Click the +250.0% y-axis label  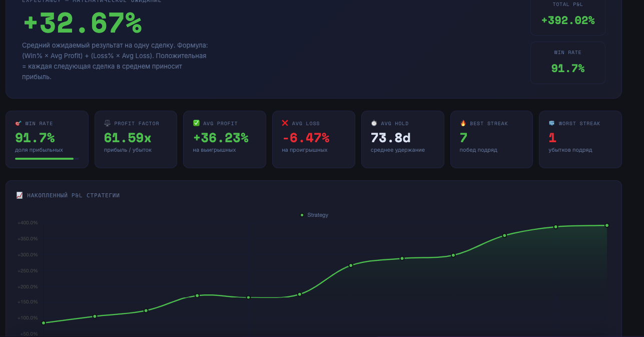pos(28,271)
